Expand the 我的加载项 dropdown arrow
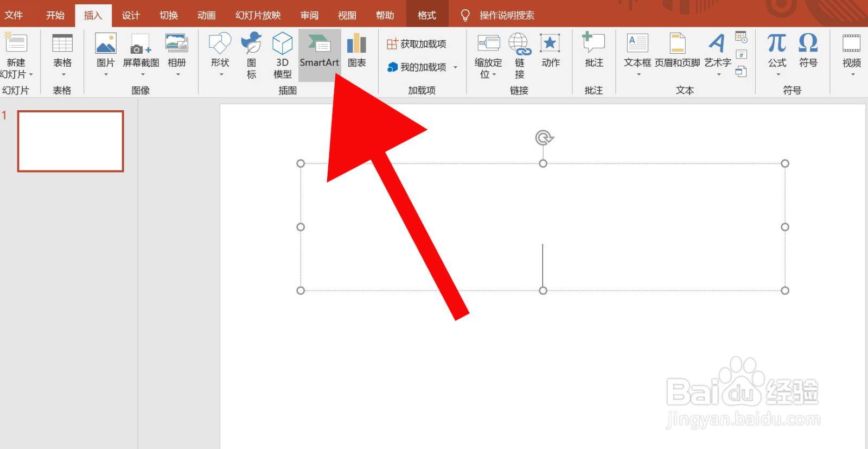 pyautogui.click(x=455, y=67)
